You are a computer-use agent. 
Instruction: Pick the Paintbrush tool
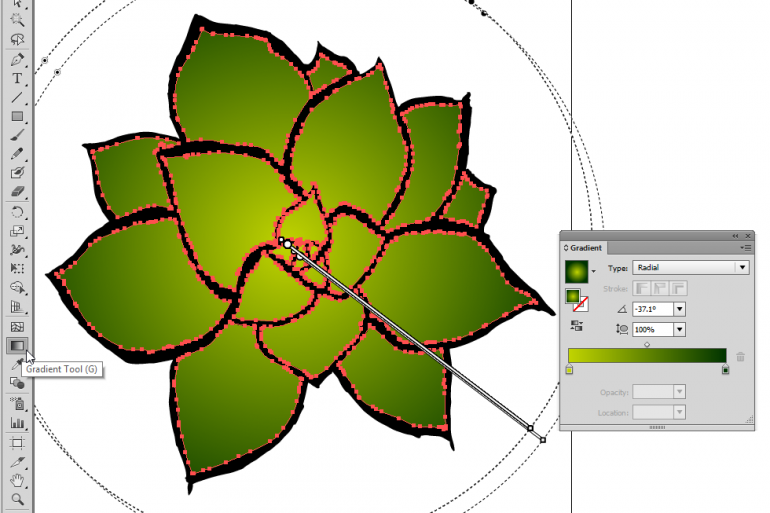point(17,135)
